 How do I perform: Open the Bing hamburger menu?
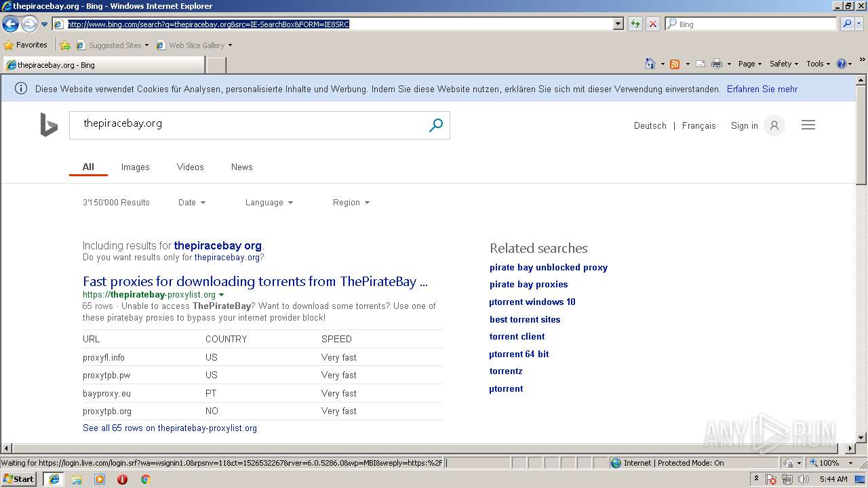tap(808, 125)
